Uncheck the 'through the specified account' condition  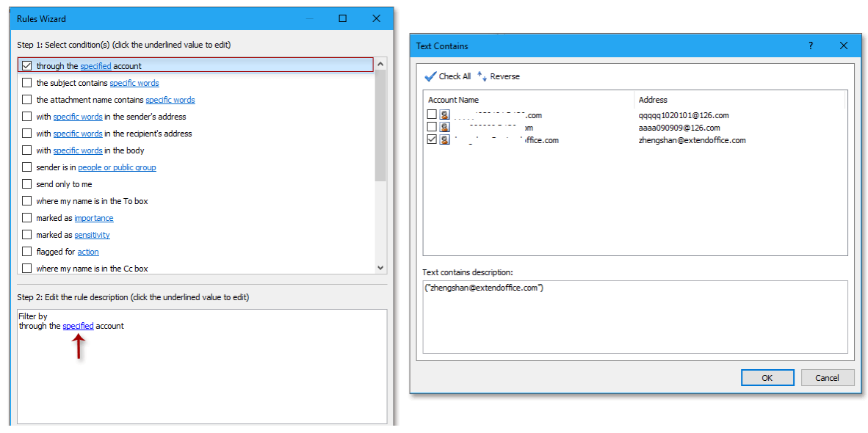tap(27, 65)
